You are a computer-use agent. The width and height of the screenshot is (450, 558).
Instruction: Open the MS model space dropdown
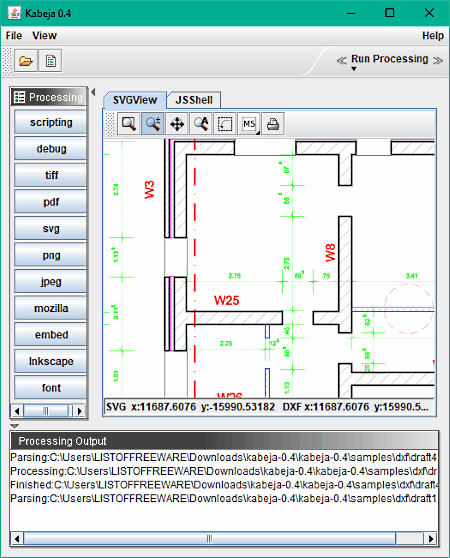pyautogui.click(x=249, y=124)
